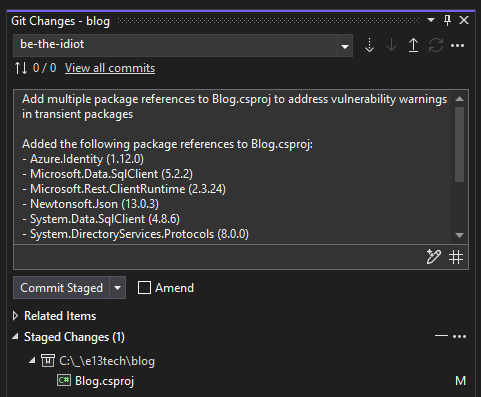This screenshot has width=481, height=397.
Task: Click the repository folder icon
Action: (48, 360)
